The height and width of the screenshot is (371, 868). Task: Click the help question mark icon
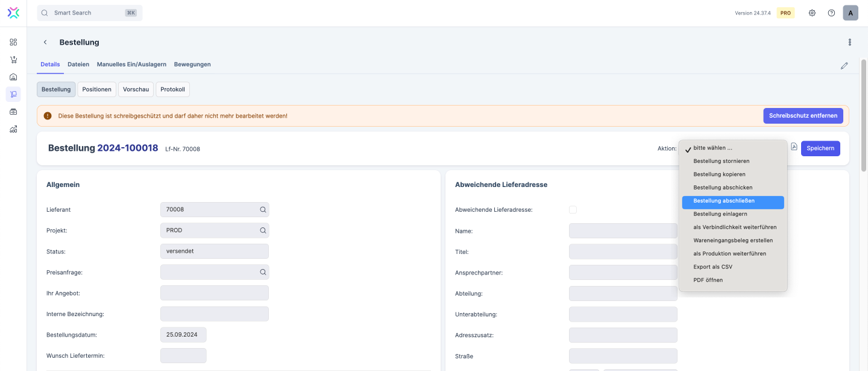[x=831, y=13]
